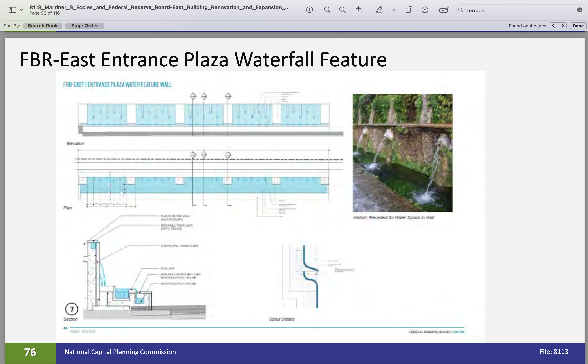
Task: Expand highlight color options arrow
Action: [x=393, y=10]
